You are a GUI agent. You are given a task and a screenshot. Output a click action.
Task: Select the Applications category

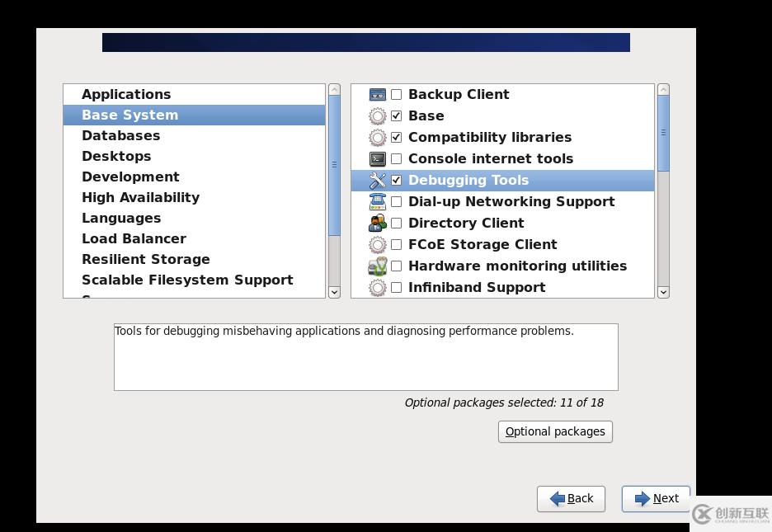point(195,95)
